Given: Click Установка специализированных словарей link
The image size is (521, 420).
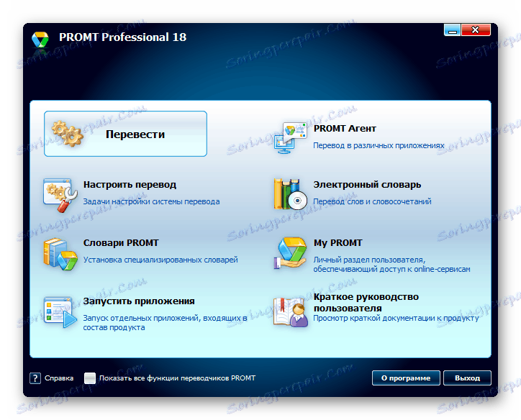Looking at the screenshot, I should (x=160, y=260).
